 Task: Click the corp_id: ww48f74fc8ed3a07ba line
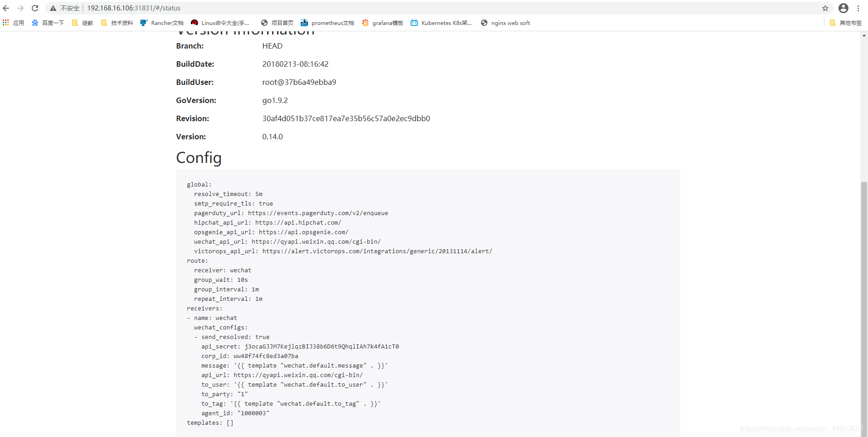pyautogui.click(x=250, y=356)
